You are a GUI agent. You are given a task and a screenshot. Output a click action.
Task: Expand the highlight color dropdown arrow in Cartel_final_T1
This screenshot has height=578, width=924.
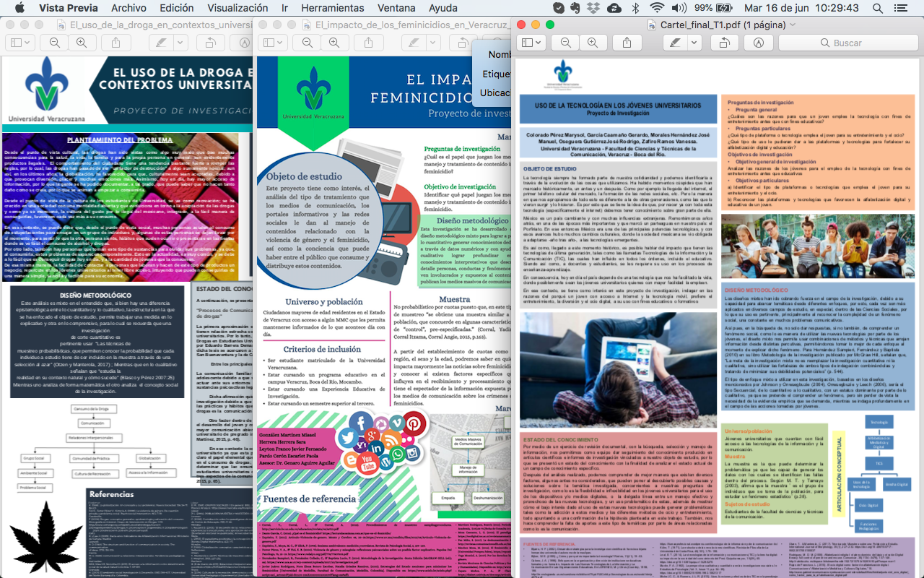[693, 43]
